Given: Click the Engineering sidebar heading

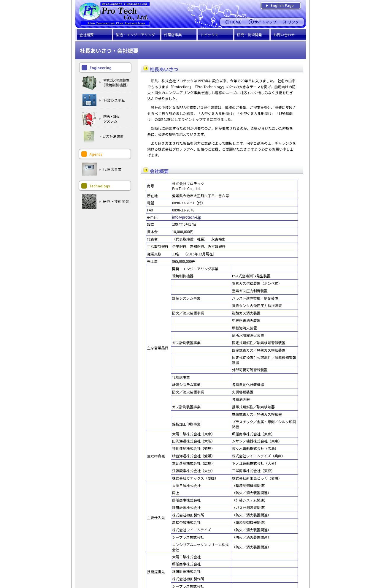Looking at the screenshot, I should (x=105, y=68).
